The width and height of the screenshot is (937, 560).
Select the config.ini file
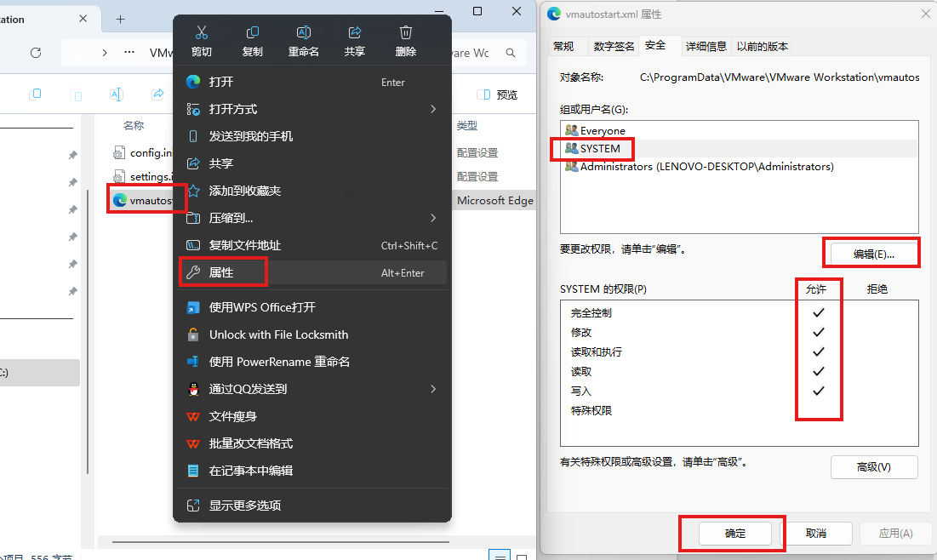tap(143, 153)
